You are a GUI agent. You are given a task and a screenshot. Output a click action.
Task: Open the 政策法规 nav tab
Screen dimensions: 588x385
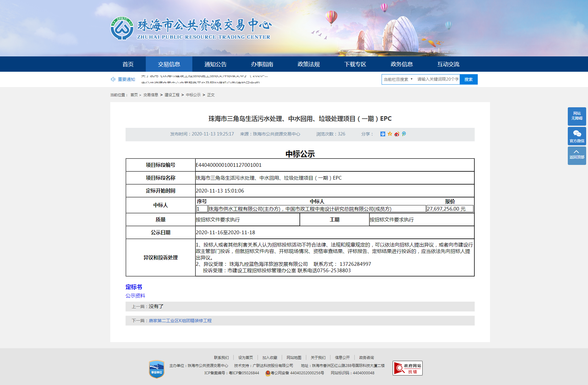(308, 64)
